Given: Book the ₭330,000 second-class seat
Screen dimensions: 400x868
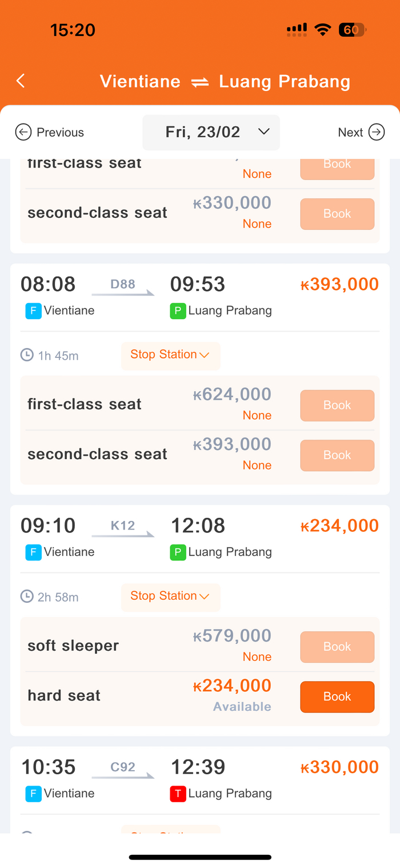Looking at the screenshot, I should (337, 214).
